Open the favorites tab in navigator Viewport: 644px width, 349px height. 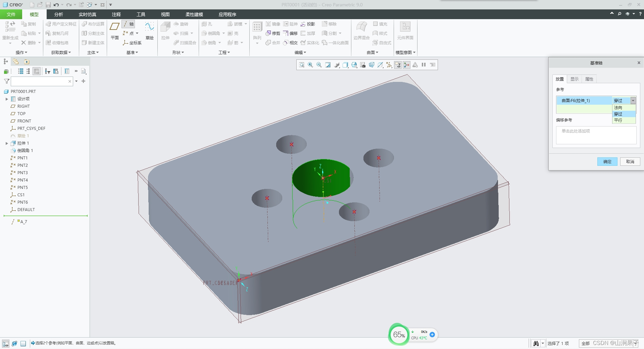pyautogui.click(x=27, y=61)
